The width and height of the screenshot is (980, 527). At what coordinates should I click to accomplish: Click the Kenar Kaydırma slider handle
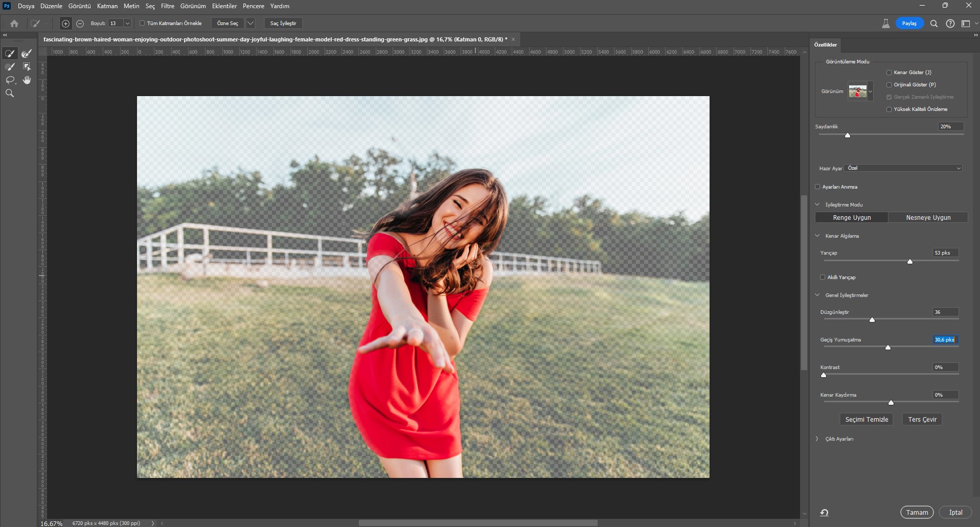click(x=891, y=403)
